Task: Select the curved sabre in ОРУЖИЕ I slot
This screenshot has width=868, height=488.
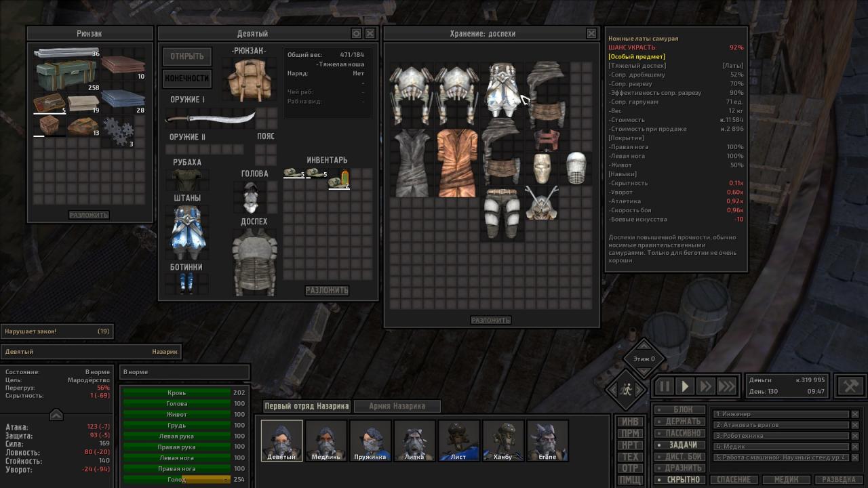Action: (210, 118)
